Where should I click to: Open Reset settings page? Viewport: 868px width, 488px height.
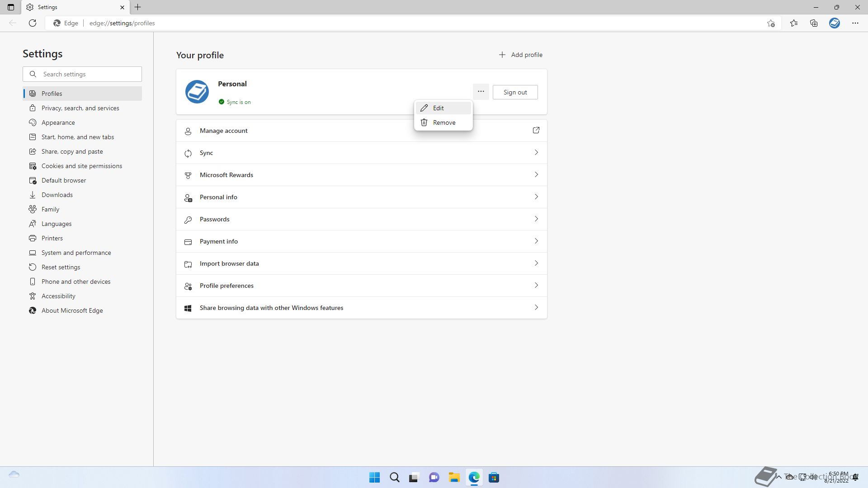(x=82, y=267)
